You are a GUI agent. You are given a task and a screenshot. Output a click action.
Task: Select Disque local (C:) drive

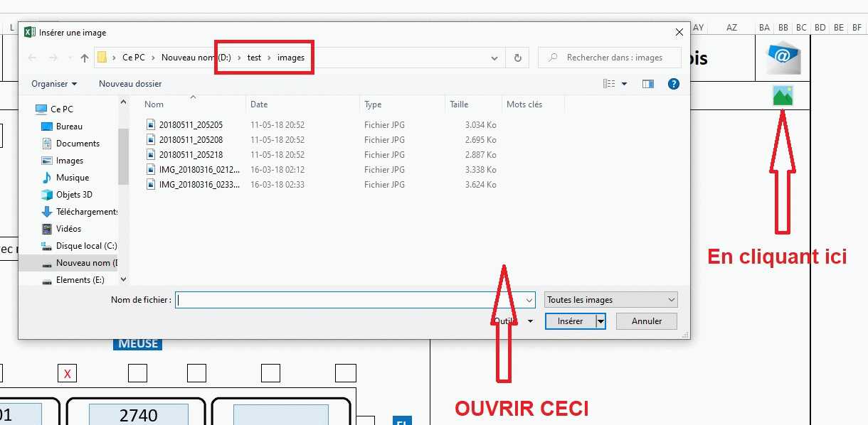tap(79, 246)
